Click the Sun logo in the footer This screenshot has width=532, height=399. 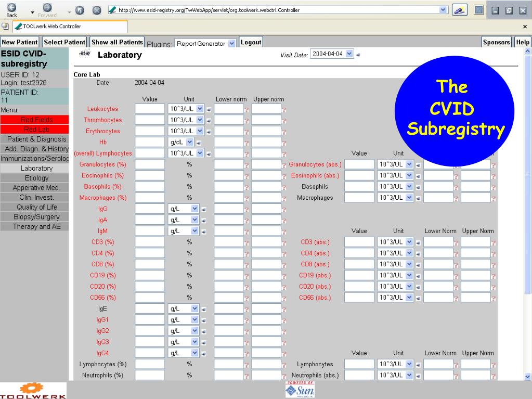coord(300,390)
